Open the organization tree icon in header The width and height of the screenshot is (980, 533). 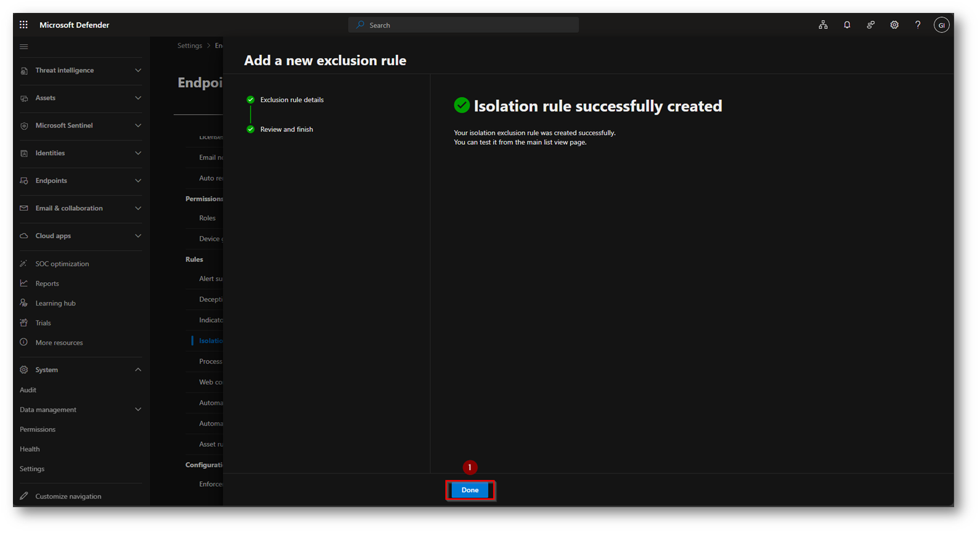point(823,25)
